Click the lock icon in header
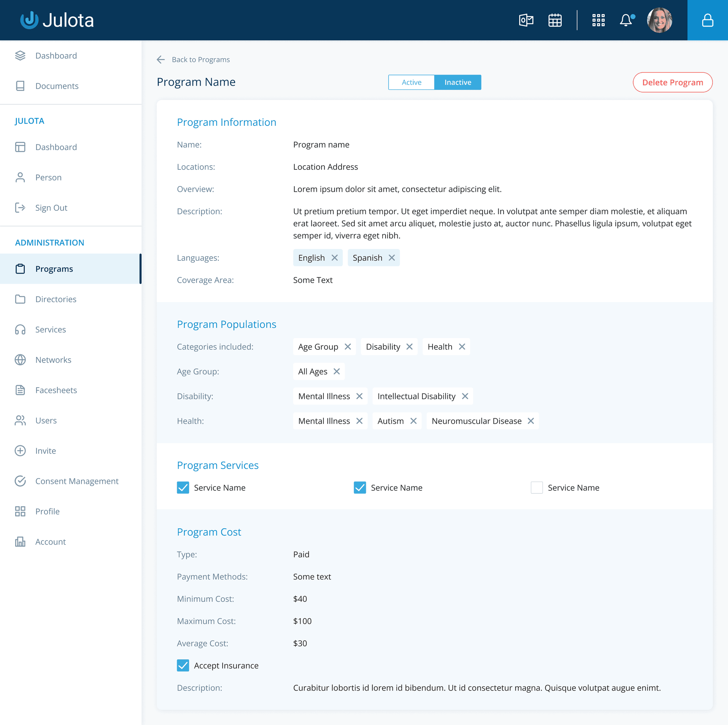728x725 pixels. click(708, 20)
